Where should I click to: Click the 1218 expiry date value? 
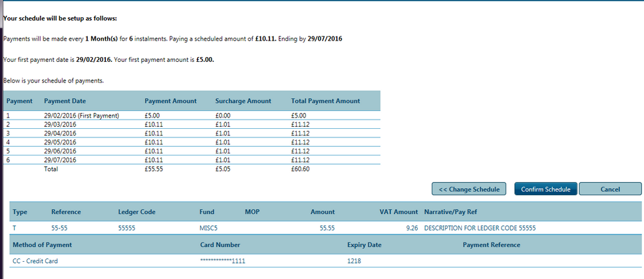(x=355, y=261)
